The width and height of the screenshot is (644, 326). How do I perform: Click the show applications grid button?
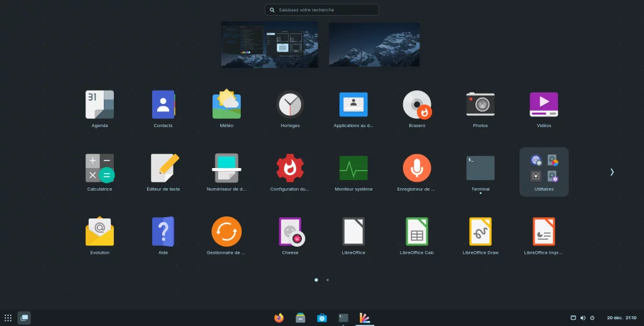coord(8,318)
